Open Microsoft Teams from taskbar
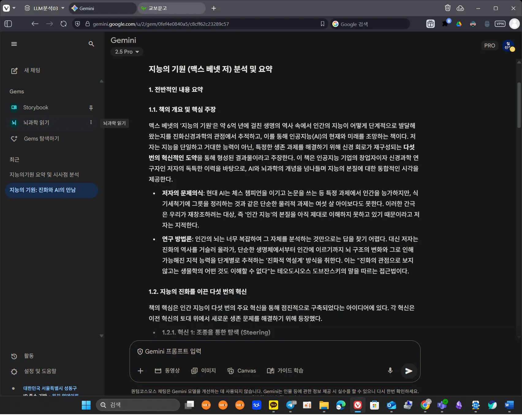Image resolution: width=522 pixels, height=420 pixels. click(442, 405)
